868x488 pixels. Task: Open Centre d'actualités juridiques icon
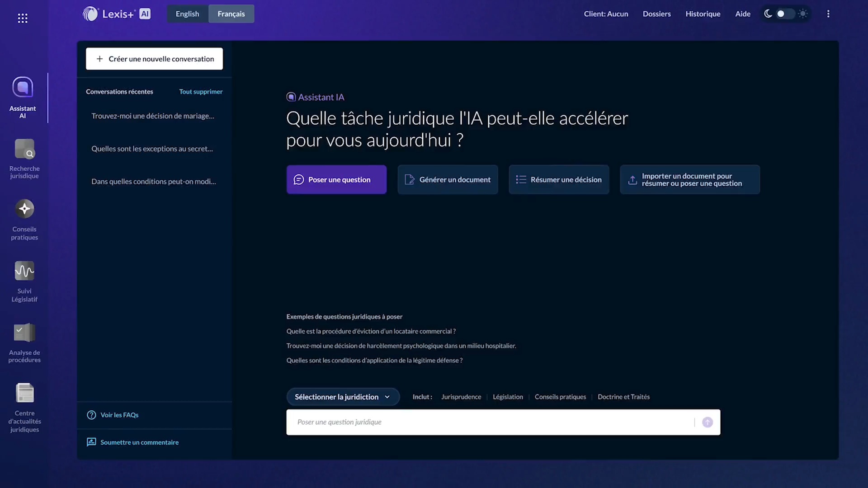[x=24, y=393]
